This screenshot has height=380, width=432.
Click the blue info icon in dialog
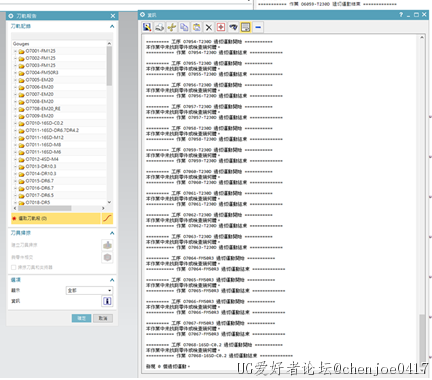[x=107, y=301]
